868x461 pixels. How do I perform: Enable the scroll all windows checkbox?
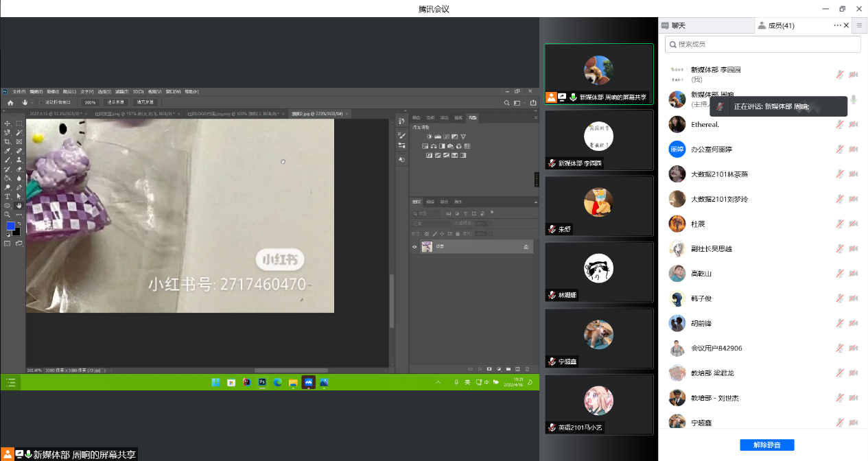[x=41, y=102]
